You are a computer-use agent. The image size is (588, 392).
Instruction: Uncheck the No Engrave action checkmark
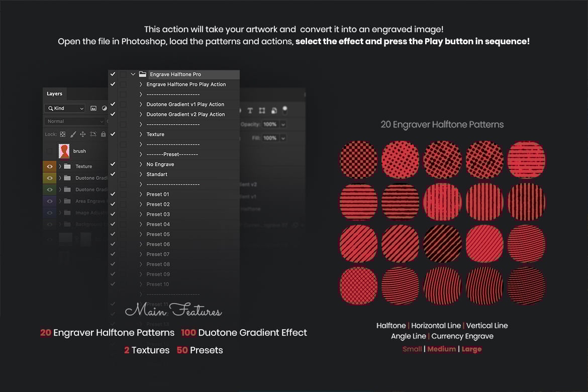point(113,164)
